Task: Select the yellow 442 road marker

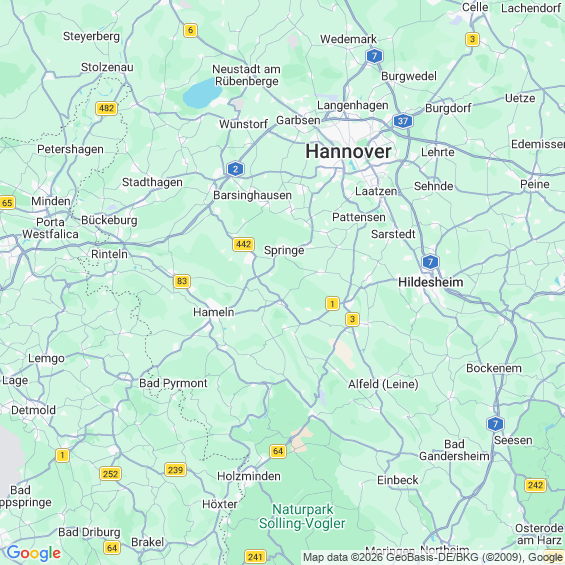Action: (244, 244)
